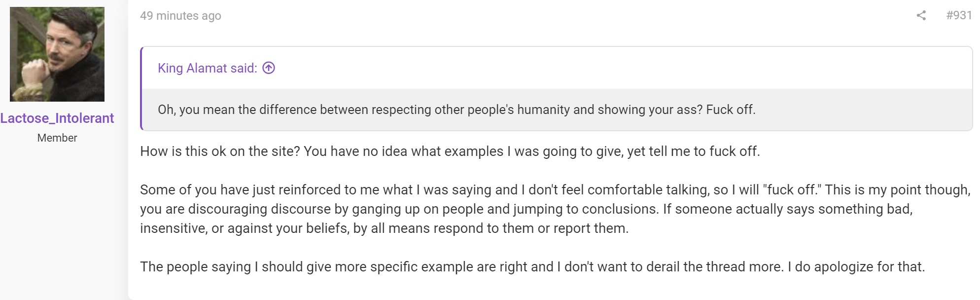Click sentence 'How is this ok on the site?'
Viewport: 980px width, 300px height.
coord(220,151)
